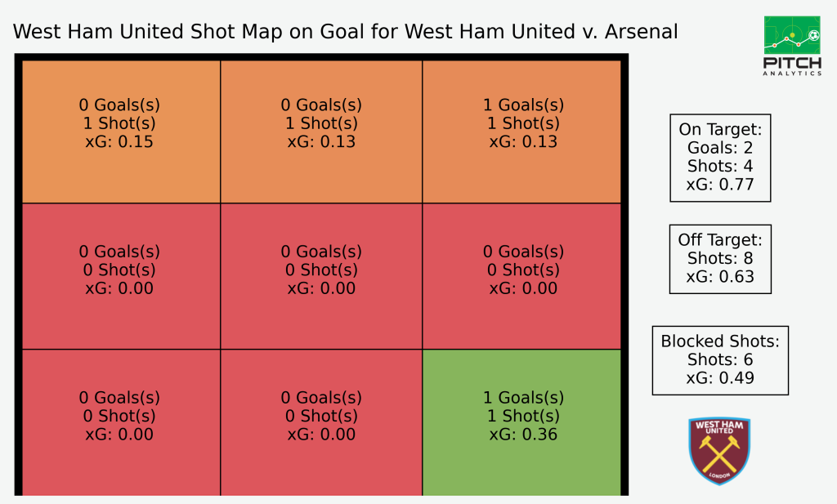Click the Blocked Shots summary box
Screen dimensions: 837x504
720,360
